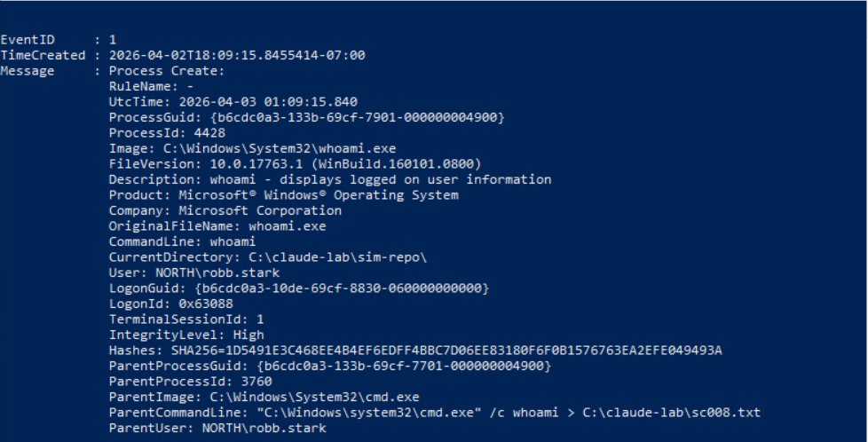Click the Product line text
This screenshot has height=442, width=868.
[x=283, y=195]
